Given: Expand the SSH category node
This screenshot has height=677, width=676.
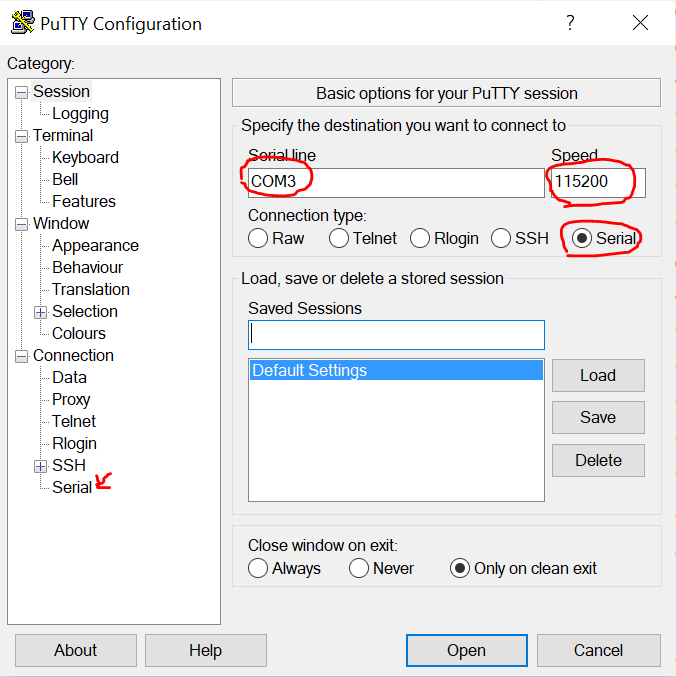Looking at the screenshot, I should 41,466.
